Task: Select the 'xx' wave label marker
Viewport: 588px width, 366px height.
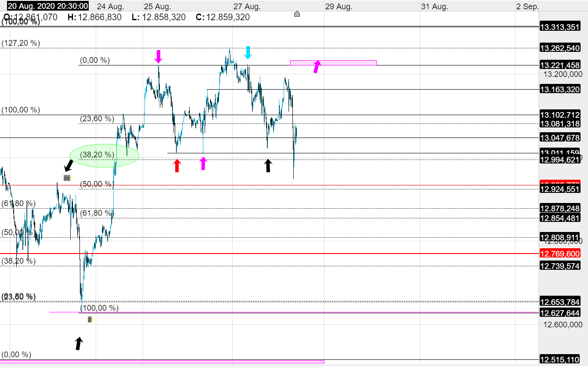Action: pos(67,178)
